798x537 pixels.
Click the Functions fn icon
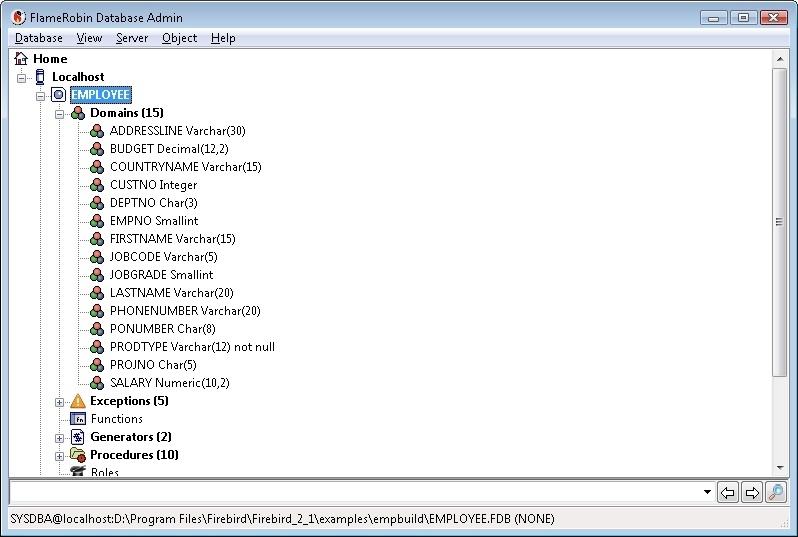tap(78, 419)
